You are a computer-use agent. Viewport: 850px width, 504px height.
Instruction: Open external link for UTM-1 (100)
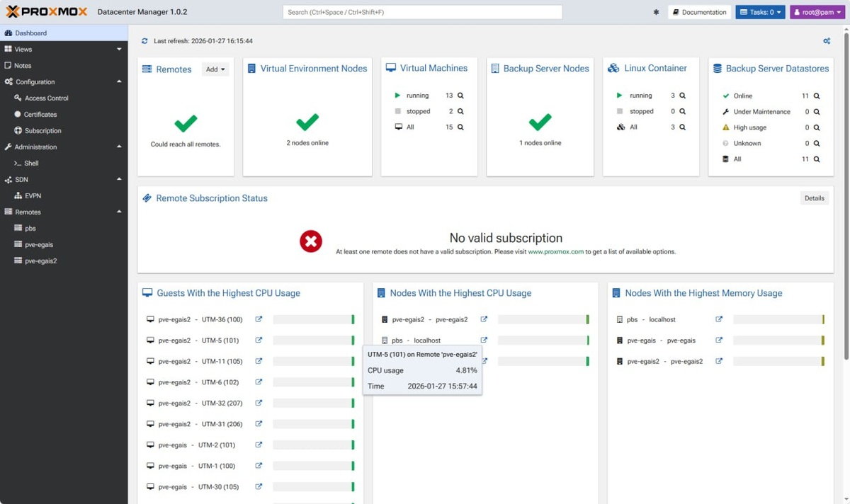click(259, 466)
